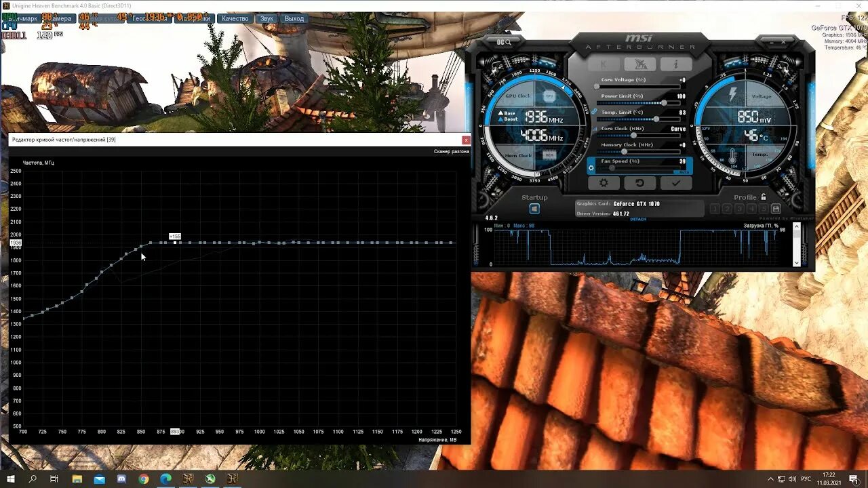Image resolution: width=868 pixels, height=488 pixels.
Task: Click the GPU chip icon in the clock gauge
Action: pos(549,96)
